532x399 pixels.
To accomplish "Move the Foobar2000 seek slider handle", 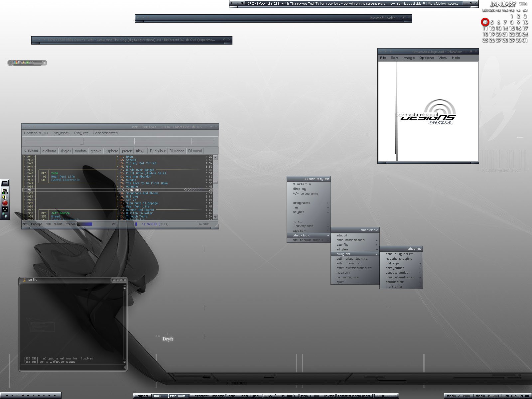I will point(81,141).
